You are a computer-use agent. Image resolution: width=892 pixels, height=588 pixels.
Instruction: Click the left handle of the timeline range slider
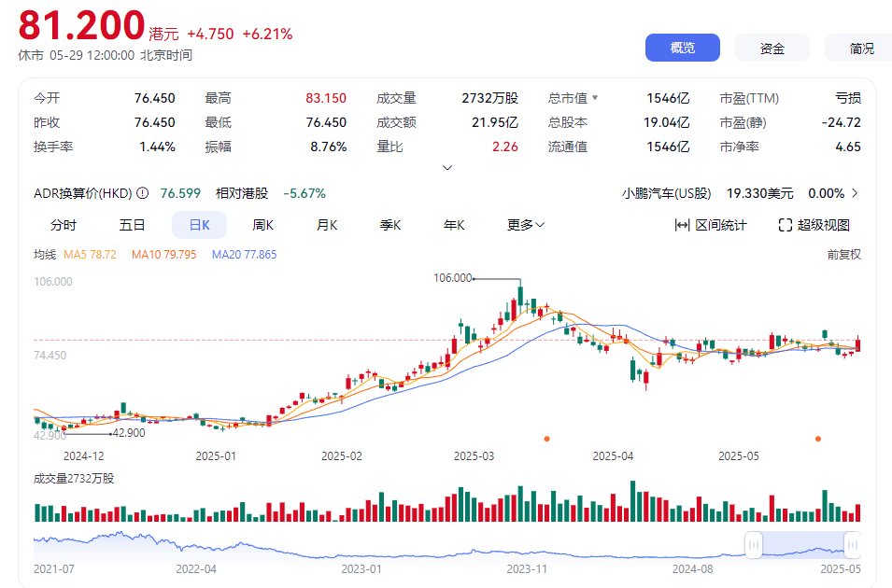coord(754,544)
